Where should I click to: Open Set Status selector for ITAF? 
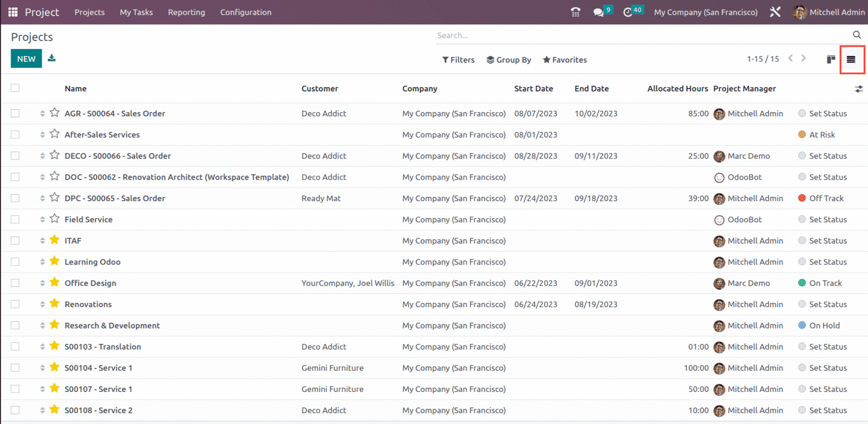[823, 241]
